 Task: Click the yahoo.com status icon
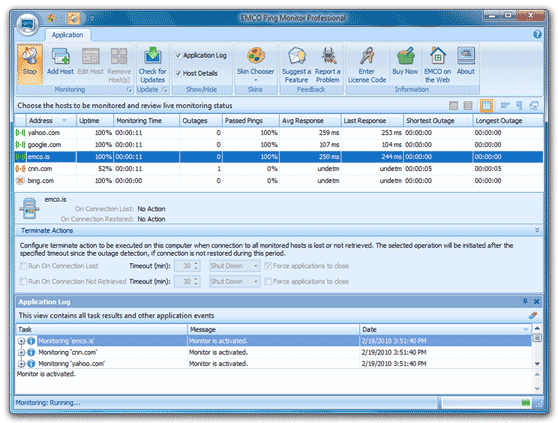[20, 133]
